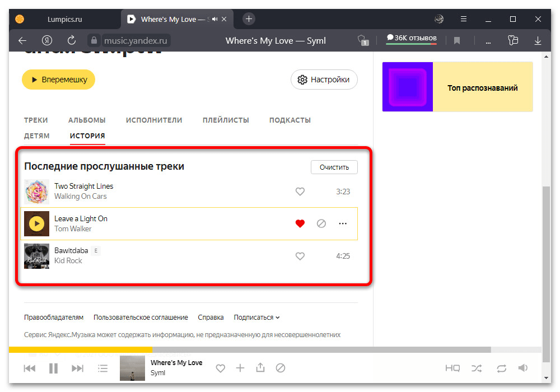
Task: Toggle HQ high quality audio
Action: click(x=452, y=368)
